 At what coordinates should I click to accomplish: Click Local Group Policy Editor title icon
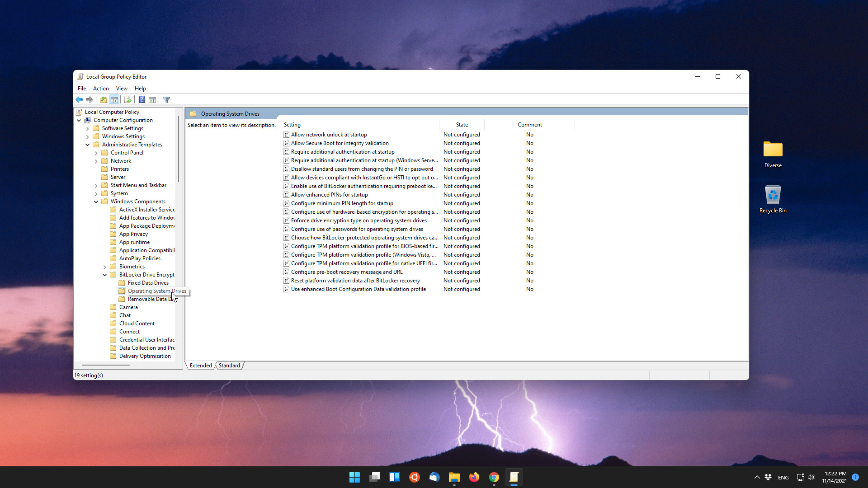(80, 77)
